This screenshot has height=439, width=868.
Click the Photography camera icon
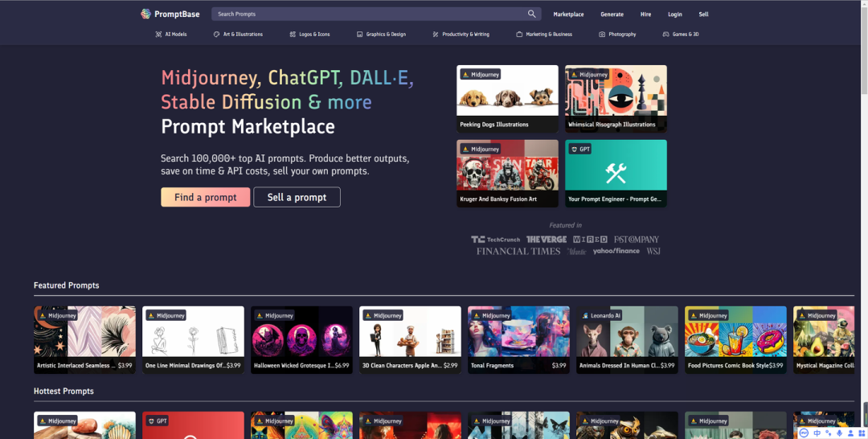click(x=602, y=35)
